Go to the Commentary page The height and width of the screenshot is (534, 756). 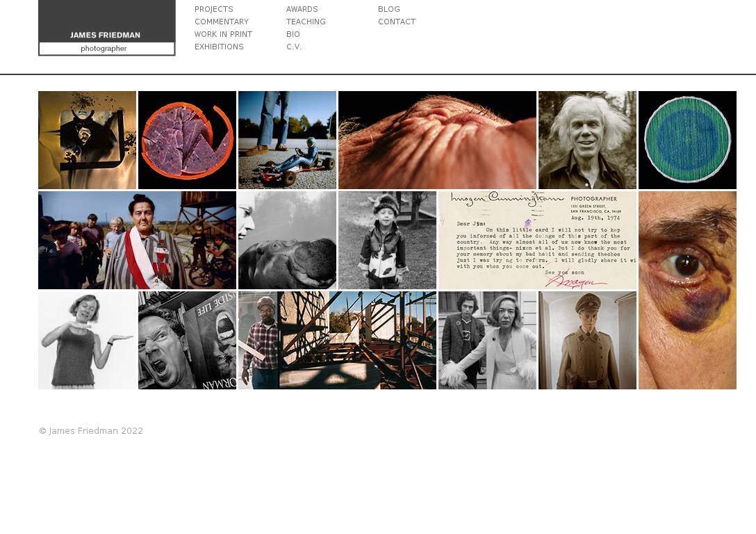(221, 22)
